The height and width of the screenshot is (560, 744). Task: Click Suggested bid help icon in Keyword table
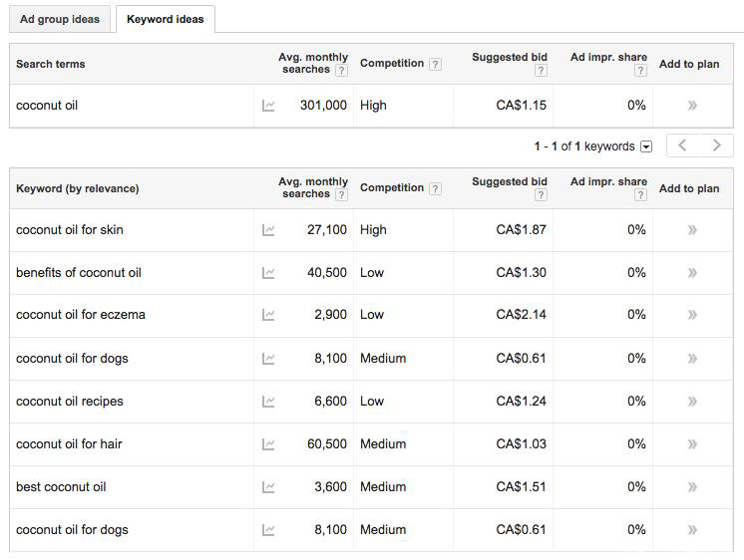541,195
